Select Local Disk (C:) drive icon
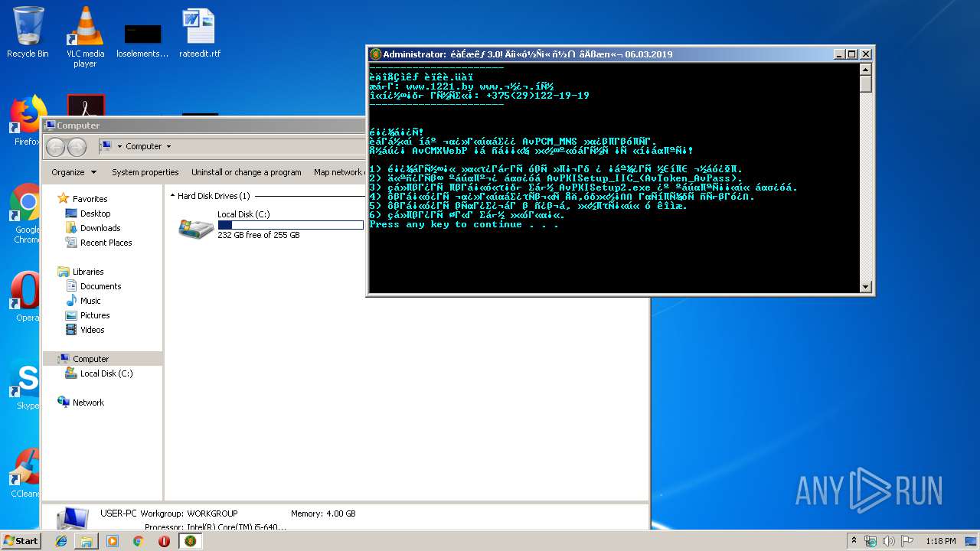This screenshot has height=551, width=980. coord(196,227)
